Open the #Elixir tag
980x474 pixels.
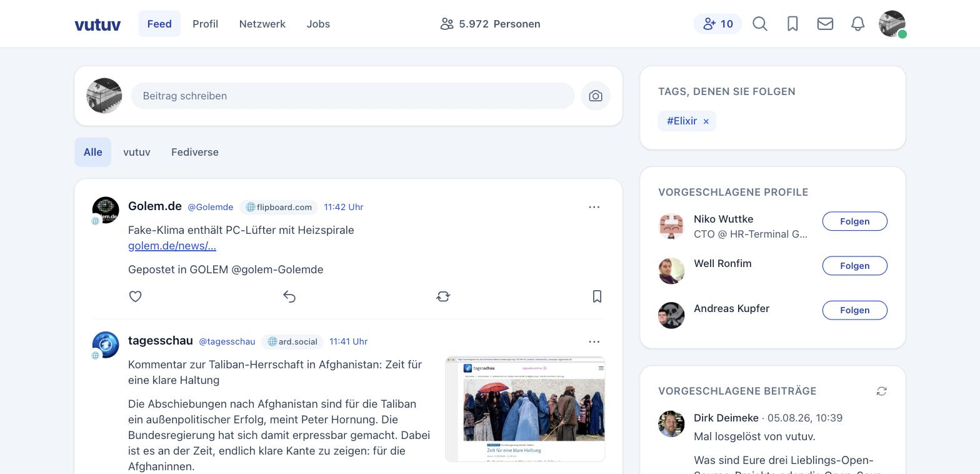(682, 121)
